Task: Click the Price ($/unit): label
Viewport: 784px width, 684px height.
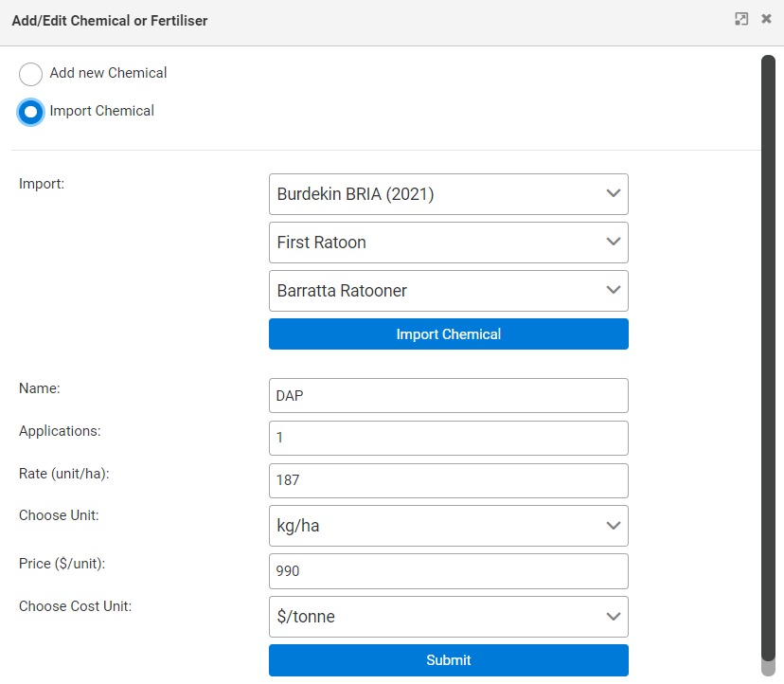Action: (62, 564)
